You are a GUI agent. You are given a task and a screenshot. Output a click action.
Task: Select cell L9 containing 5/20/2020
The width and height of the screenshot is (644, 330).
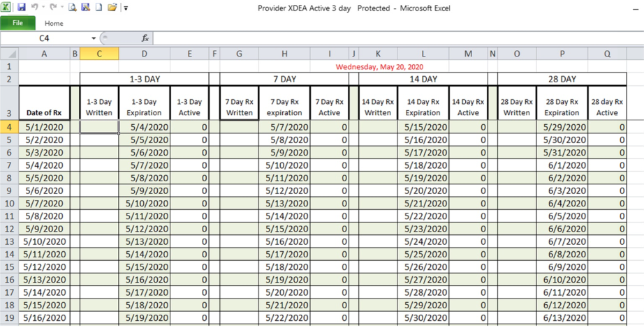point(423,191)
